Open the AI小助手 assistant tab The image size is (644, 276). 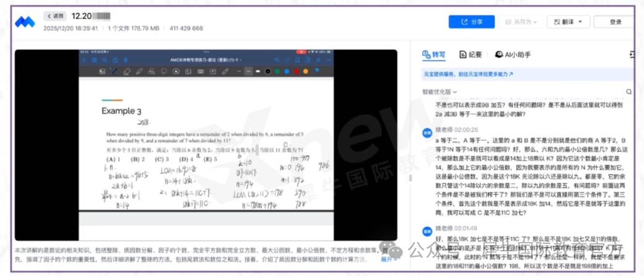tap(512, 54)
